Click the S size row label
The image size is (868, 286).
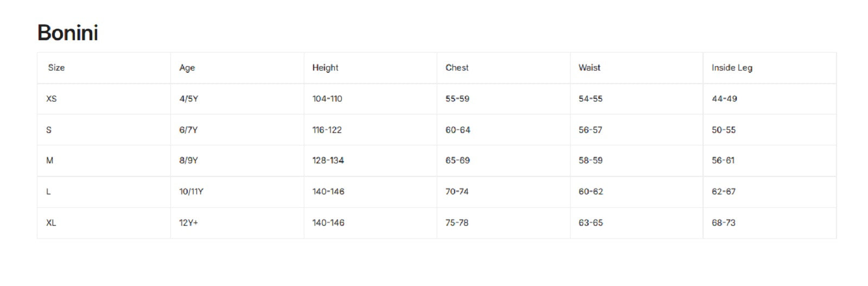click(49, 130)
